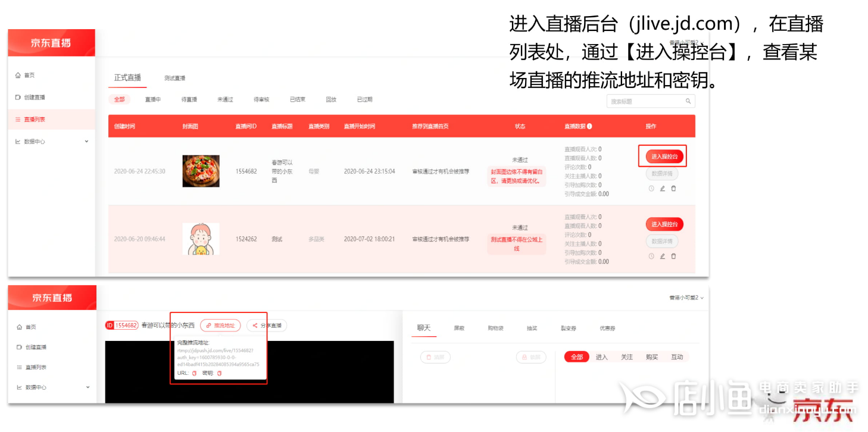Screen dimensions: 868x432
Task: Click date cell 2020-06-24 22:45:30
Action: (140, 171)
